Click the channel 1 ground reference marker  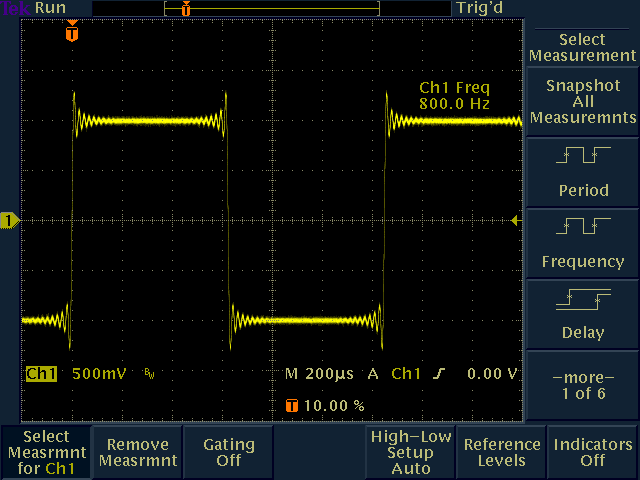[x=10, y=220]
